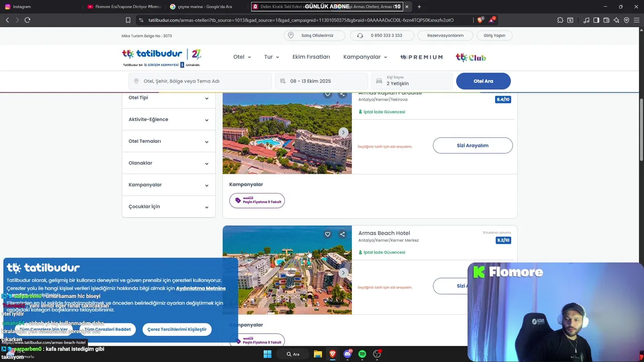Call 0 850 333 3 333 button
The height and width of the screenshot is (362, 644).
[382, 36]
